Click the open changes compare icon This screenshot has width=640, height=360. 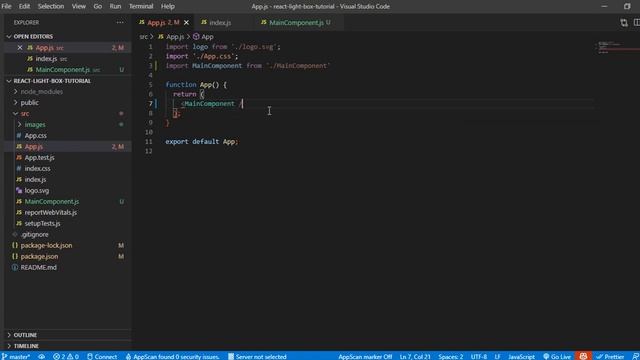point(624,22)
